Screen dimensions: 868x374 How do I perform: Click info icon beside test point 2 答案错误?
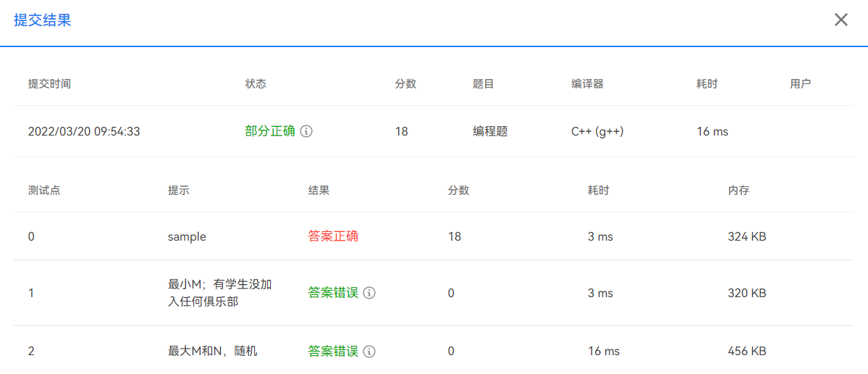tap(369, 352)
